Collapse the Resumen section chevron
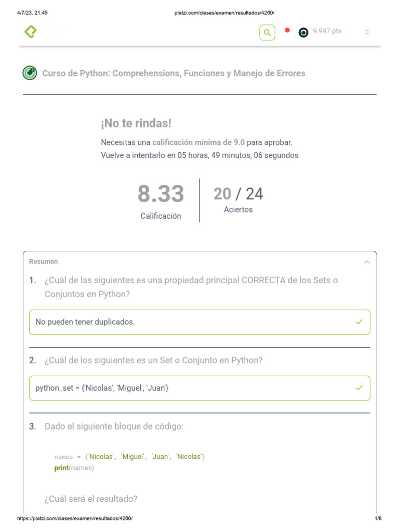This screenshot has height=532, width=399. [367, 262]
